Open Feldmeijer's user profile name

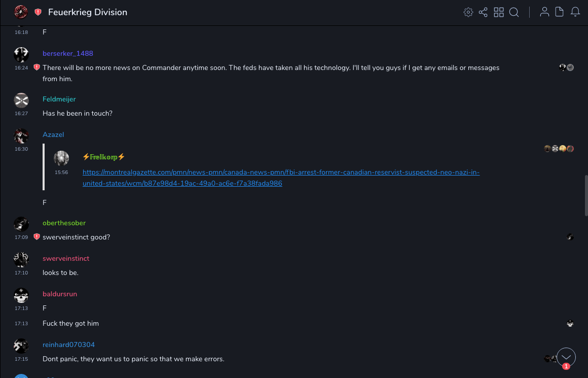tap(59, 99)
